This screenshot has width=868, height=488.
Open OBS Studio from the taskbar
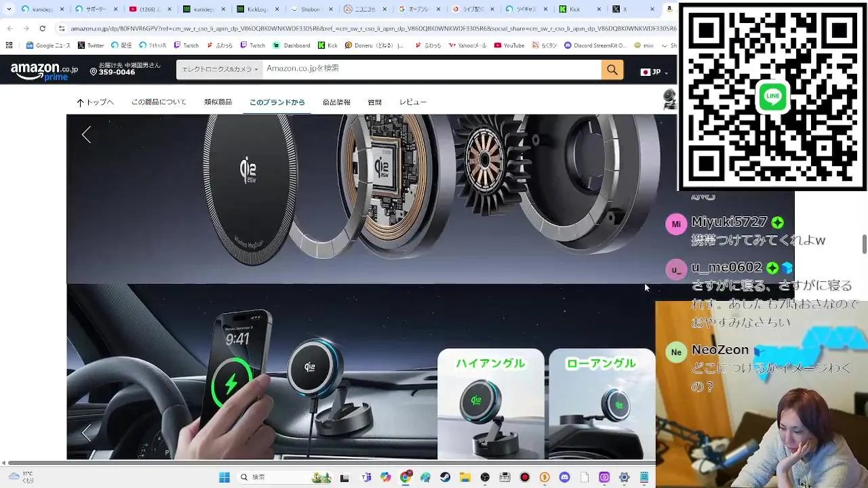coord(485,477)
